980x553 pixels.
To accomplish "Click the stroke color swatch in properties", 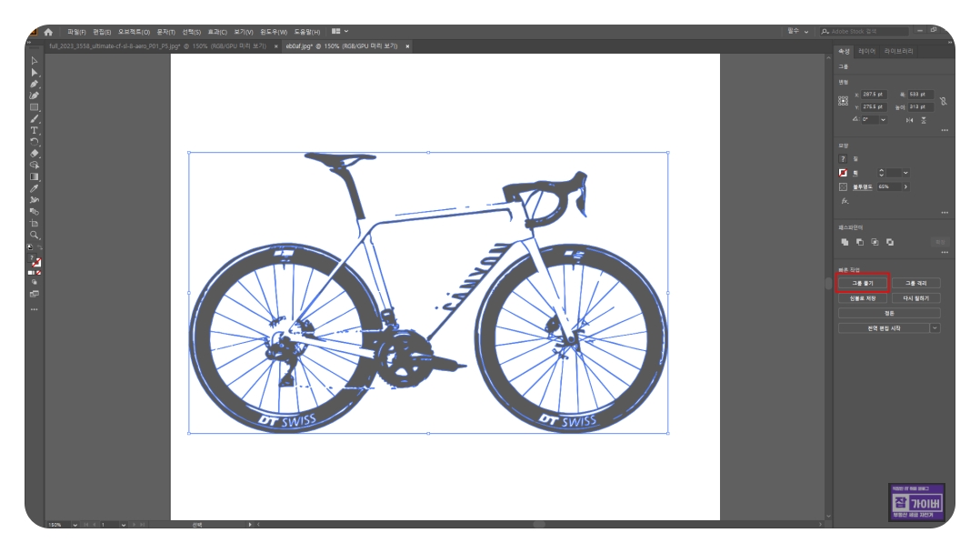I will 843,173.
